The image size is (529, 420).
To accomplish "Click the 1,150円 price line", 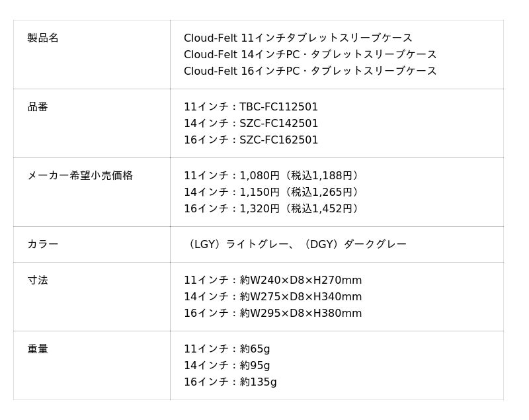I will (272, 192).
